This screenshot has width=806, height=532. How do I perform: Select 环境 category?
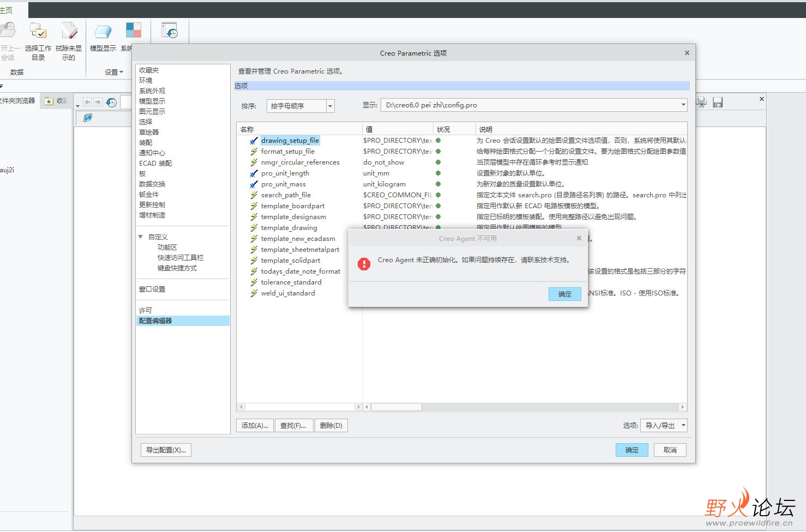pos(146,81)
